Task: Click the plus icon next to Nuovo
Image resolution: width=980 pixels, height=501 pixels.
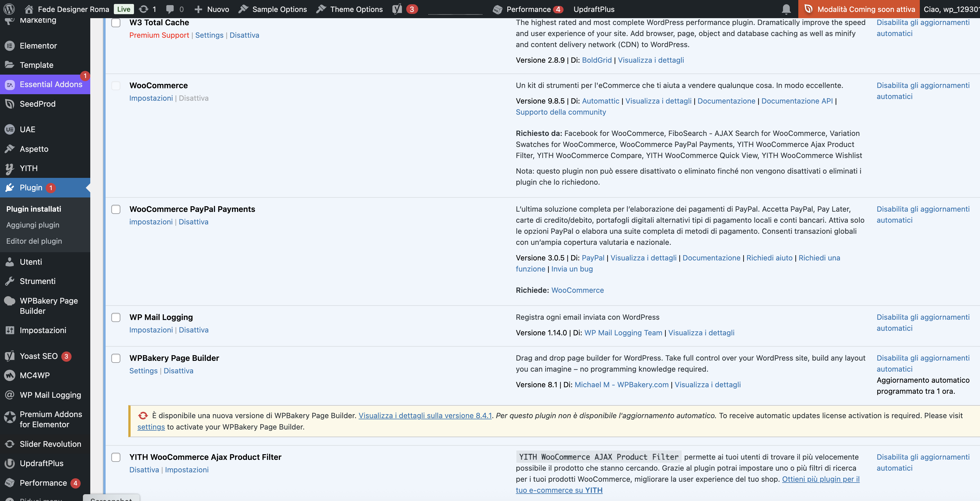Action: click(198, 9)
